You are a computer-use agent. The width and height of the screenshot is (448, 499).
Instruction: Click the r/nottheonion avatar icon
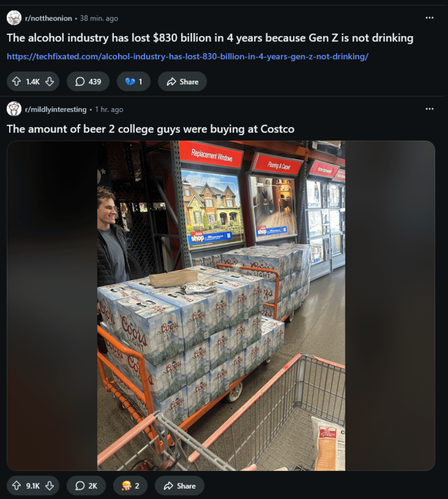(14, 18)
